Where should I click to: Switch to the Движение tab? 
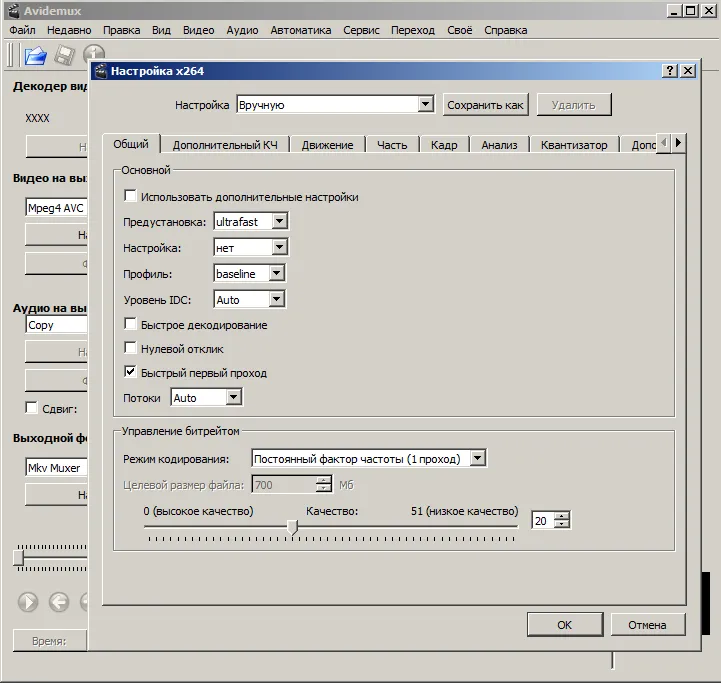pyautogui.click(x=327, y=145)
